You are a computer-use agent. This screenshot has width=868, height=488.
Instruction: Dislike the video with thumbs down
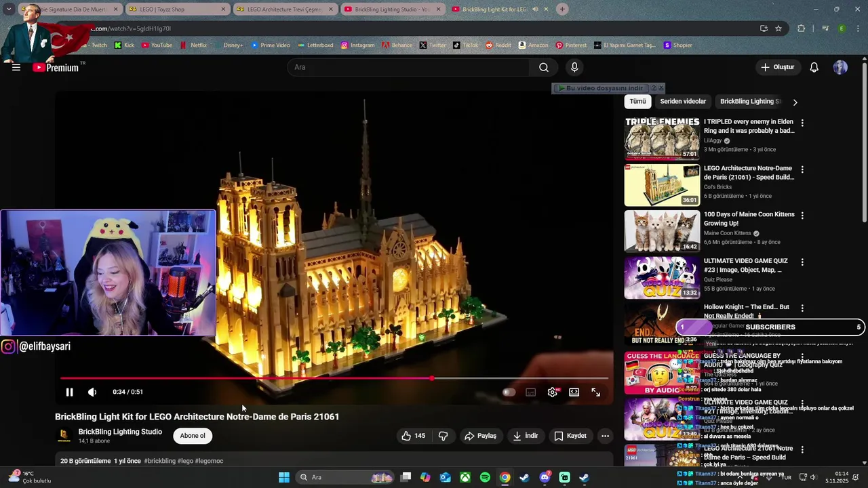click(x=443, y=436)
